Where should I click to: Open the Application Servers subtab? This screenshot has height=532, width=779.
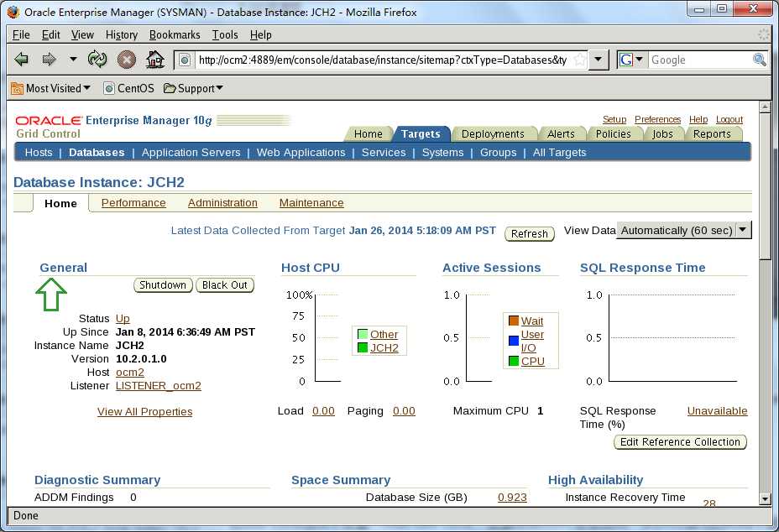(x=191, y=153)
